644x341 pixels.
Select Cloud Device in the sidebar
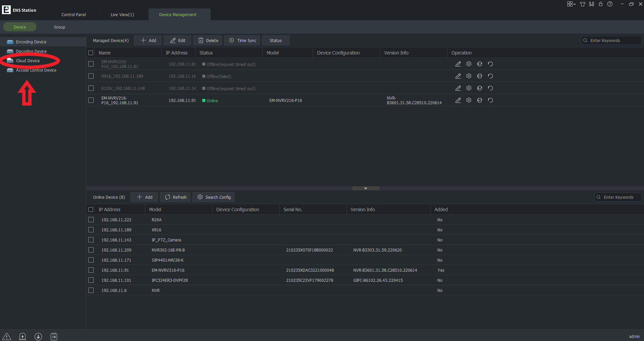click(28, 61)
